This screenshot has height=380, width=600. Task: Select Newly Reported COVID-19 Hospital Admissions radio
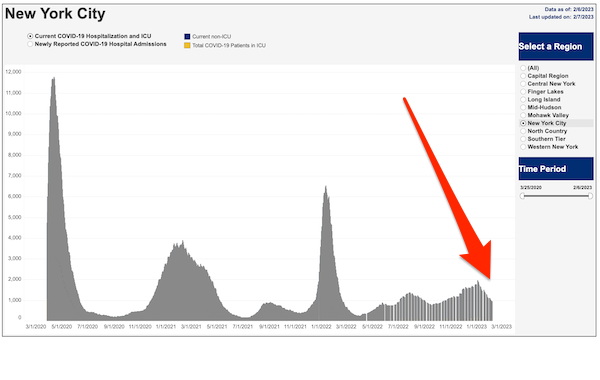click(x=30, y=44)
